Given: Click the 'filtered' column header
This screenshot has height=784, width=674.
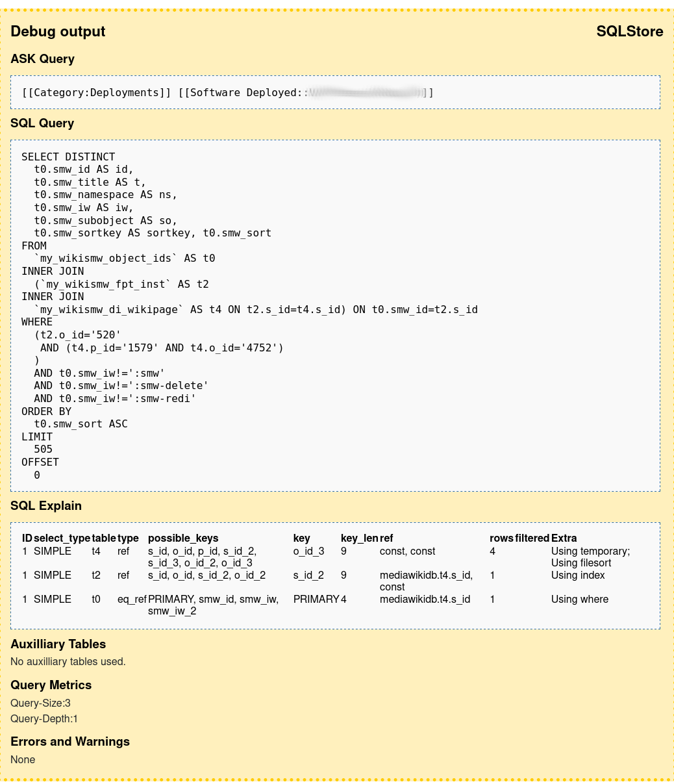Looking at the screenshot, I should coord(532,538).
